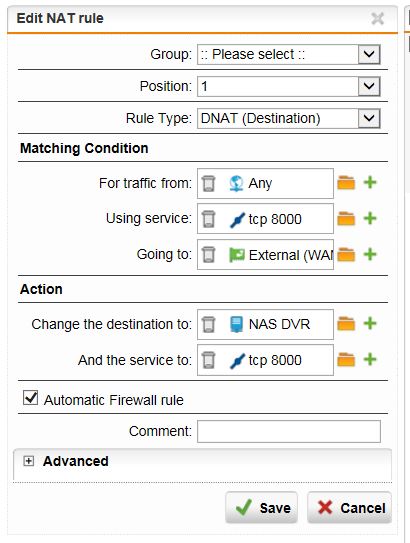Remove Any from traffic source field
The width and height of the screenshot is (410, 543).
tap(208, 183)
